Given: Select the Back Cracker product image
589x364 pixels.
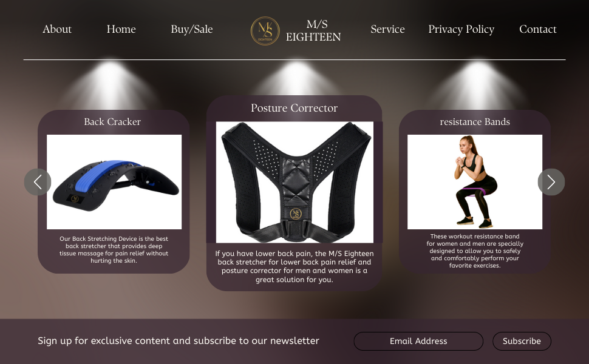Looking at the screenshot, I should [114, 182].
